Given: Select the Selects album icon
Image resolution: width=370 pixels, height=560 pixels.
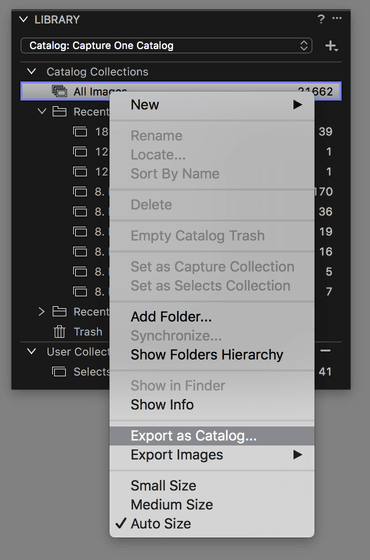Looking at the screenshot, I should (x=59, y=371).
